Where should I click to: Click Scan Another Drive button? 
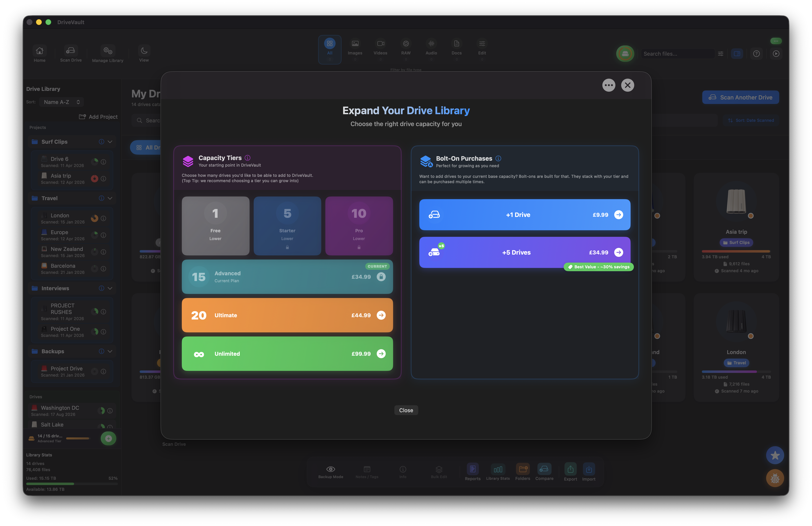point(741,97)
